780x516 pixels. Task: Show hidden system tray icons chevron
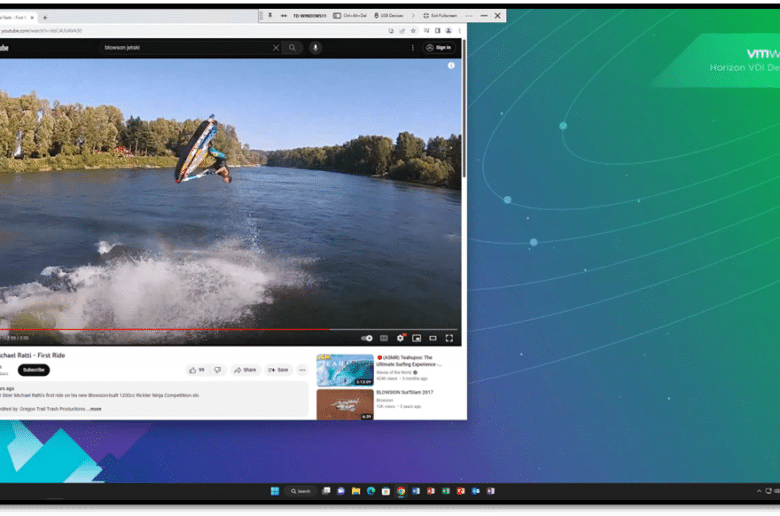click(759, 491)
